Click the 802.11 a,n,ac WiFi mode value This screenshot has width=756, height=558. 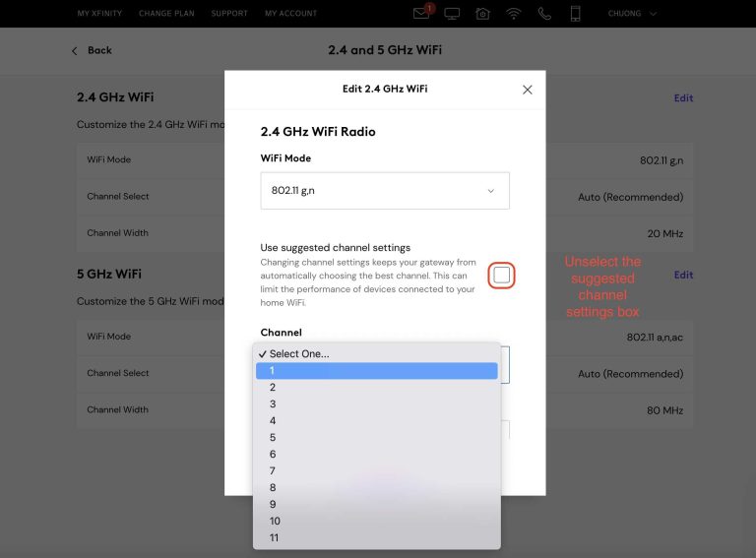(655, 338)
